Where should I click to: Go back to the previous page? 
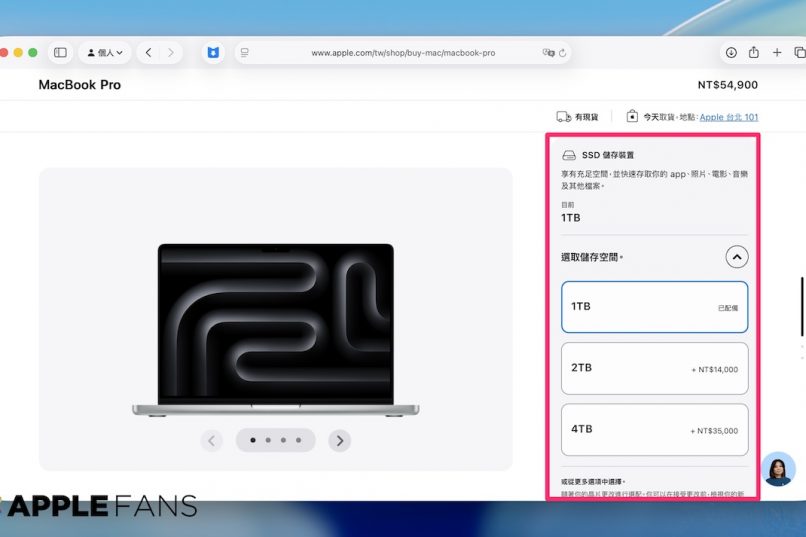coord(149,53)
